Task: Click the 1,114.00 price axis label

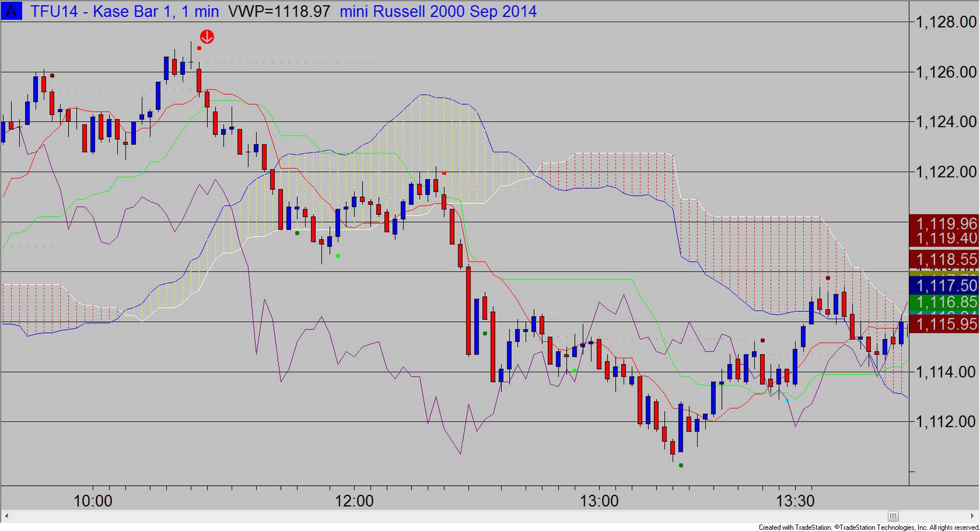Action: (946, 372)
